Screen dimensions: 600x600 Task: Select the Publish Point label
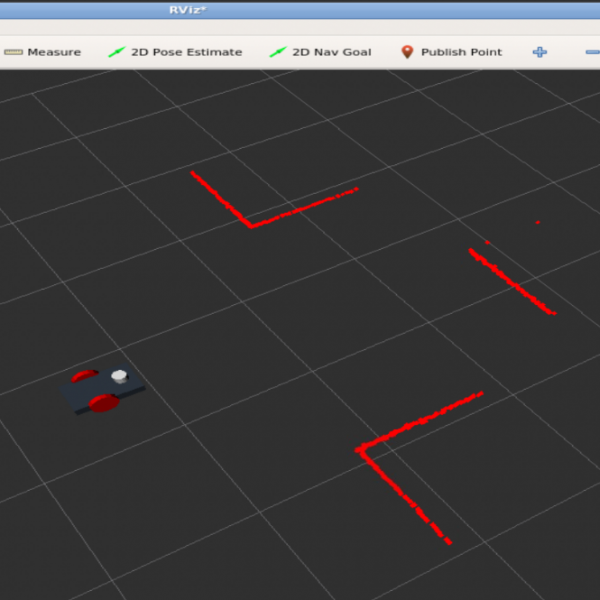click(461, 52)
